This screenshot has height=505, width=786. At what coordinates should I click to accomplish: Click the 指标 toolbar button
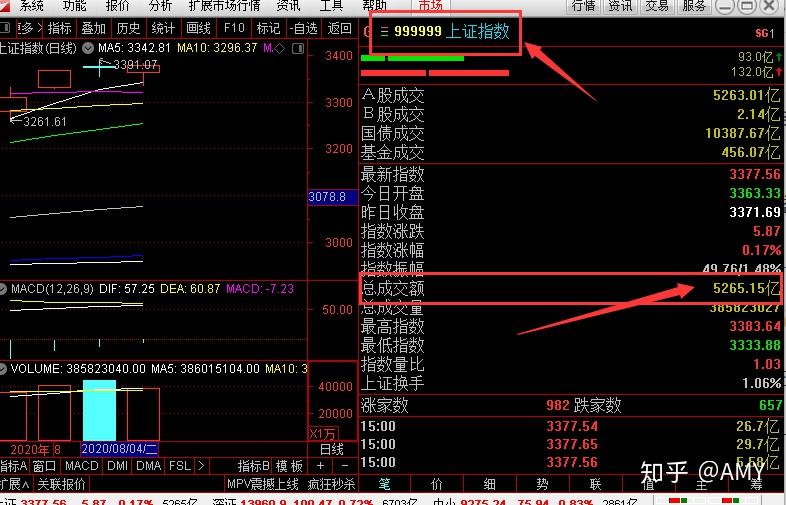click(x=59, y=28)
